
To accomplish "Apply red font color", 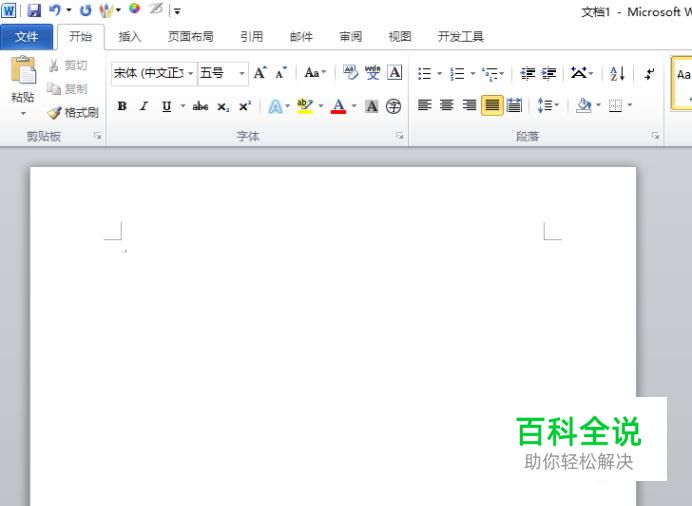I will pyautogui.click(x=338, y=106).
